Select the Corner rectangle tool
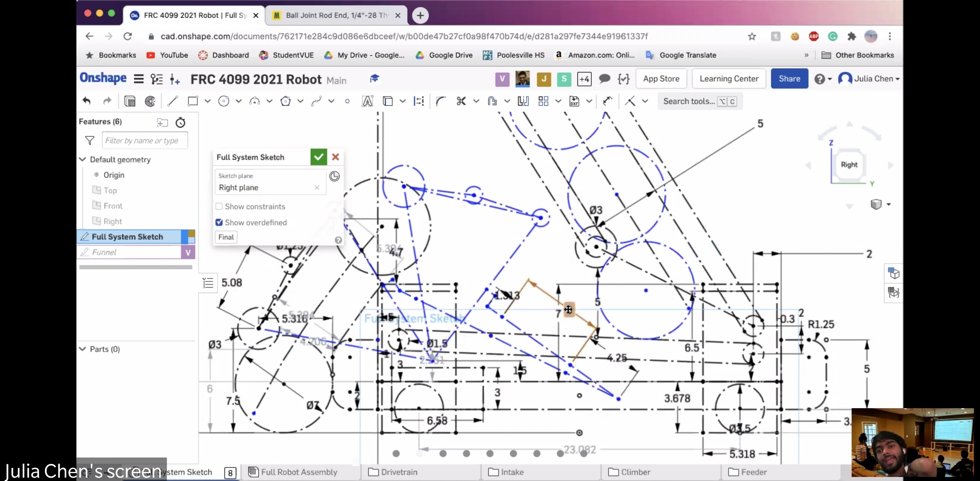The width and height of the screenshot is (980, 481). point(193,101)
